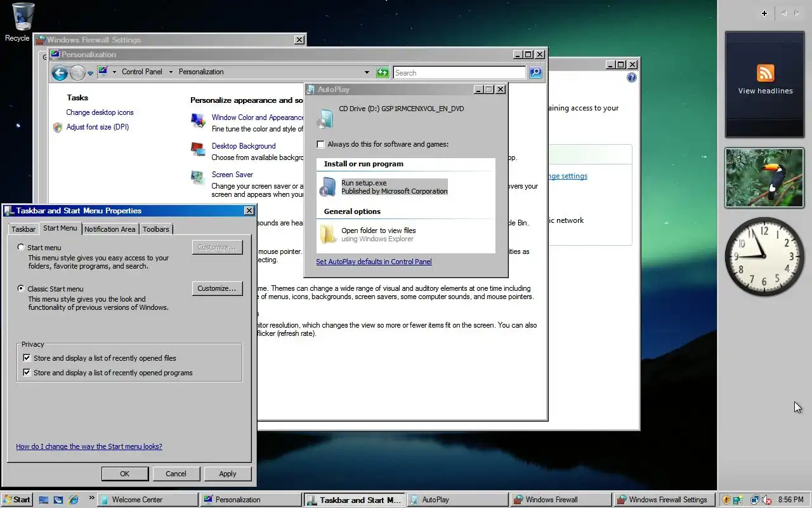
Task: Select the Start menu radio button
Action: pos(22,248)
